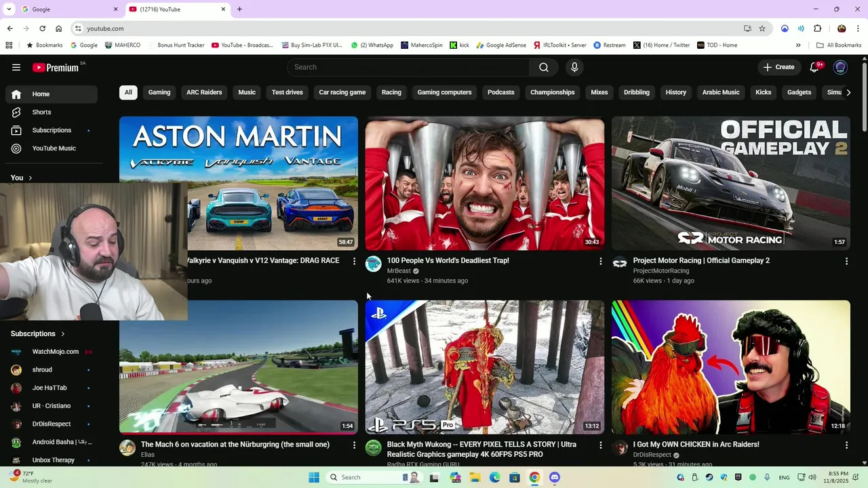868x488 pixels.
Task: Focus the YouTube search box
Action: [x=408, y=67]
